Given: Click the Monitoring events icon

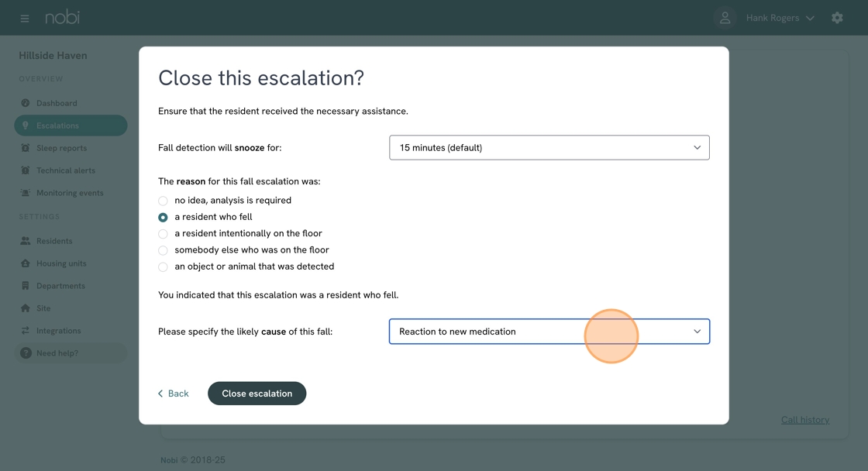Looking at the screenshot, I should 26,193.
